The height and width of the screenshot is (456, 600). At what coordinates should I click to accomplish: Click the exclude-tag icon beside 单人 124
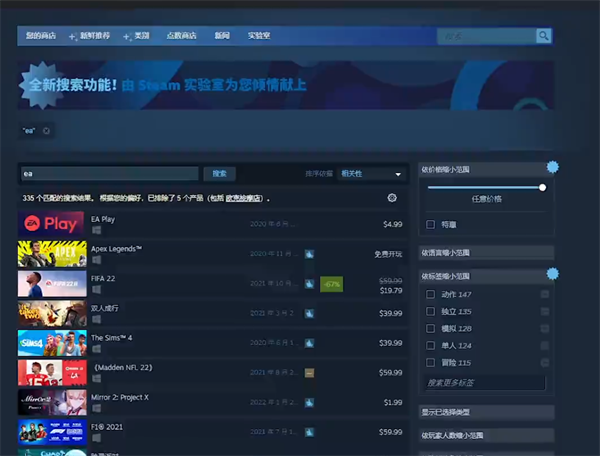click(x=545, y=346)
